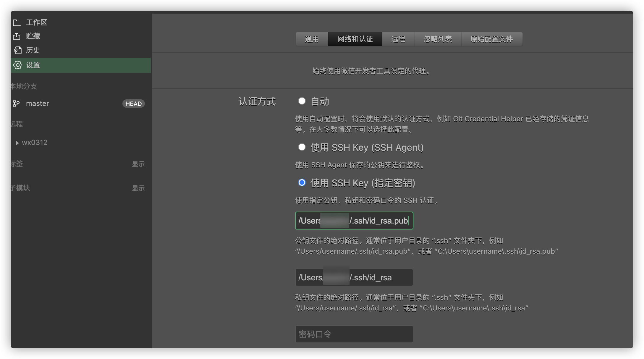The height and width of the screenshot is (359, 644).
Task: Open the 原始配置文件 tab
Action: tap(491, 39)
